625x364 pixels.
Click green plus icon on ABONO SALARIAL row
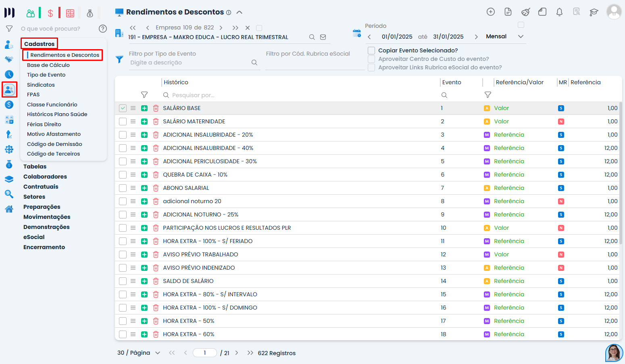tap(144, 188)
